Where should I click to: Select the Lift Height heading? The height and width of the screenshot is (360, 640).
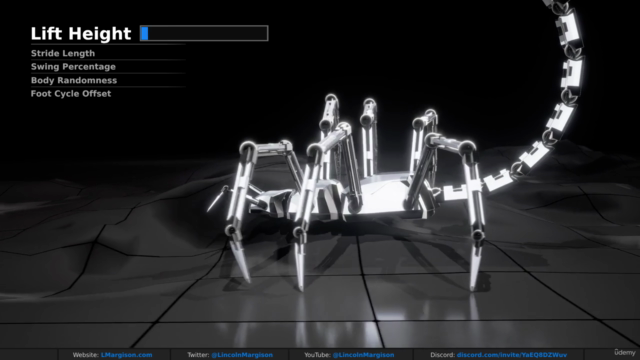[x=81, y=33]
